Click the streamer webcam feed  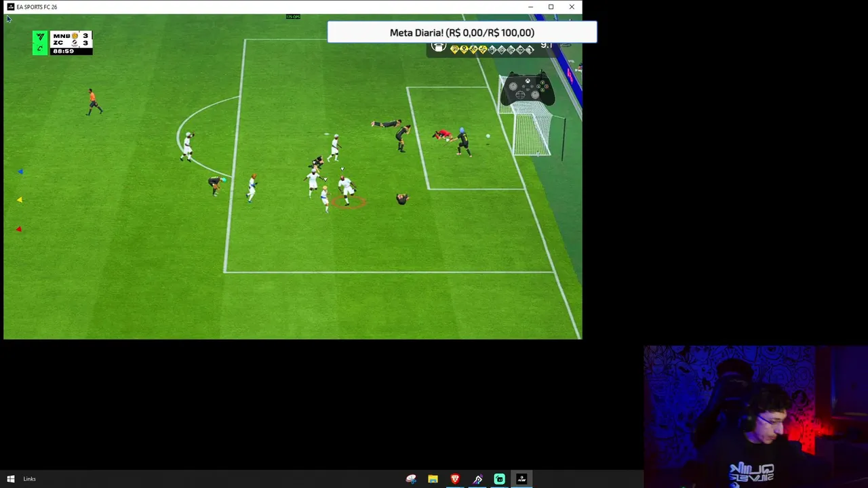[x=755, y=417]
